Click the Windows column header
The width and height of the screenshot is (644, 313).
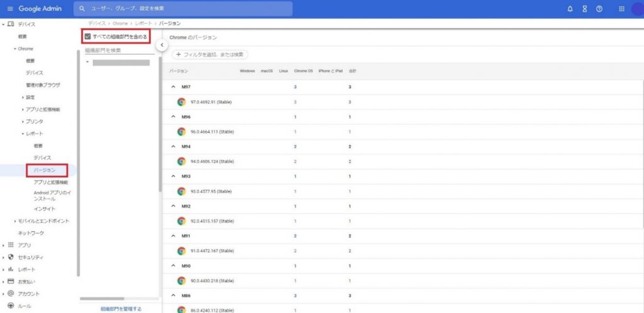point(247,71)
